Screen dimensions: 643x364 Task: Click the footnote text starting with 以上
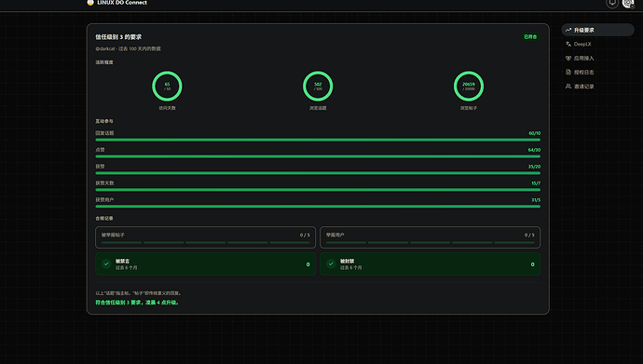pos(139,293)
